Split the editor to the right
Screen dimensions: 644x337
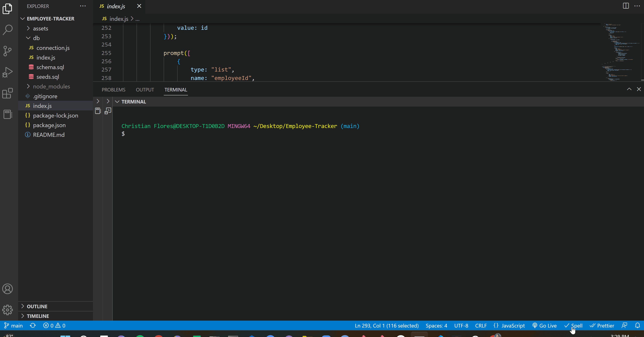click(626, 6)
